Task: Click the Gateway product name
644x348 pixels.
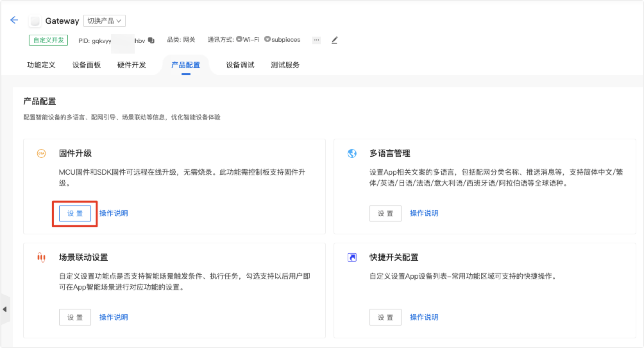Action: [x=62, y=21]
